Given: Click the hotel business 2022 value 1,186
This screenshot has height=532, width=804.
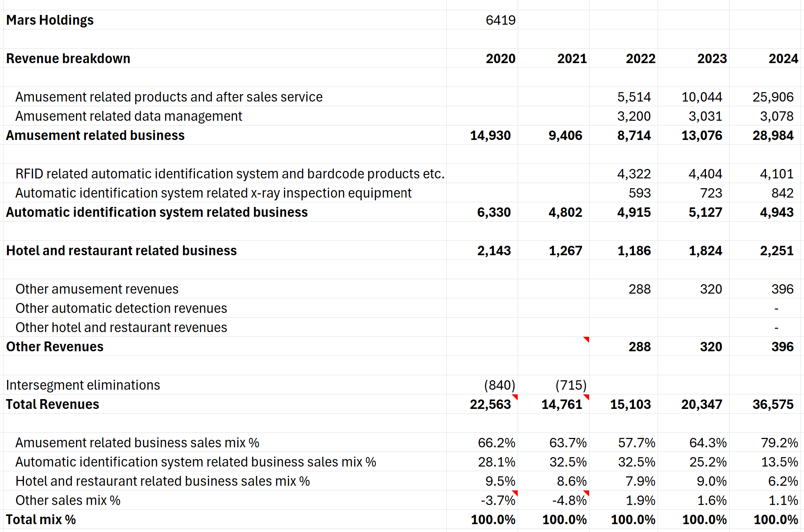Looking at the screenshot, I should click(634, 251).
